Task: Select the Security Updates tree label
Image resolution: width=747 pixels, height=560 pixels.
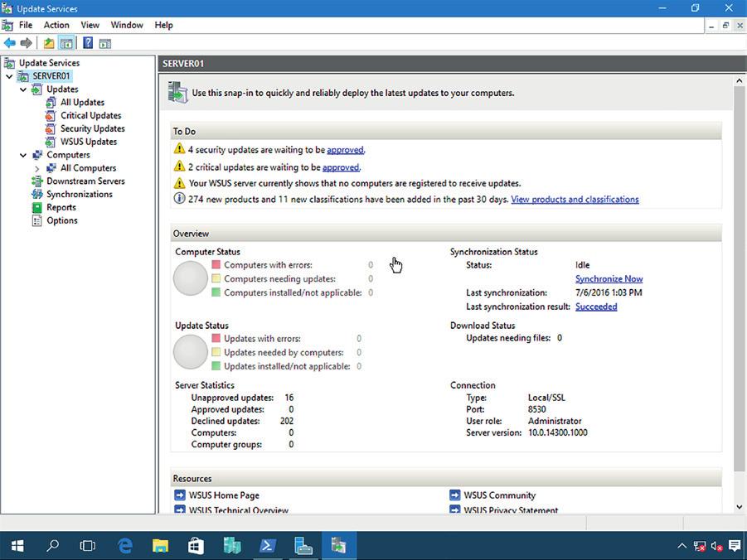Action: pos(92,128)
